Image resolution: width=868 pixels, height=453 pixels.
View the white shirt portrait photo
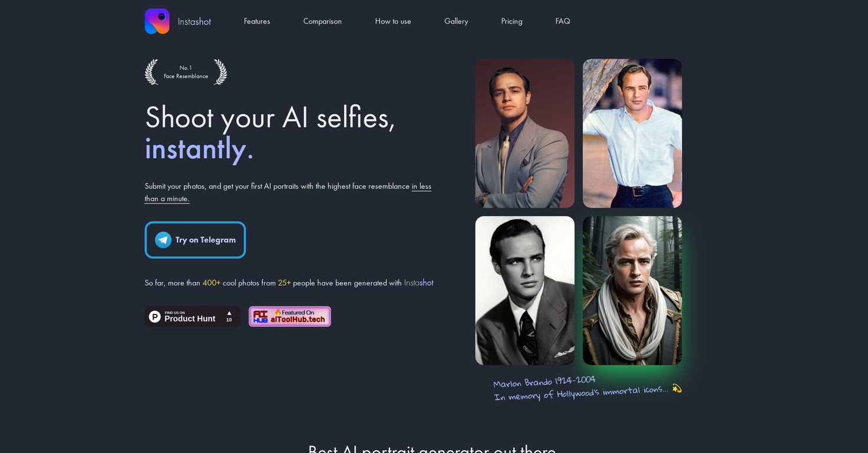pyautogui.click(x=632, y=133)
